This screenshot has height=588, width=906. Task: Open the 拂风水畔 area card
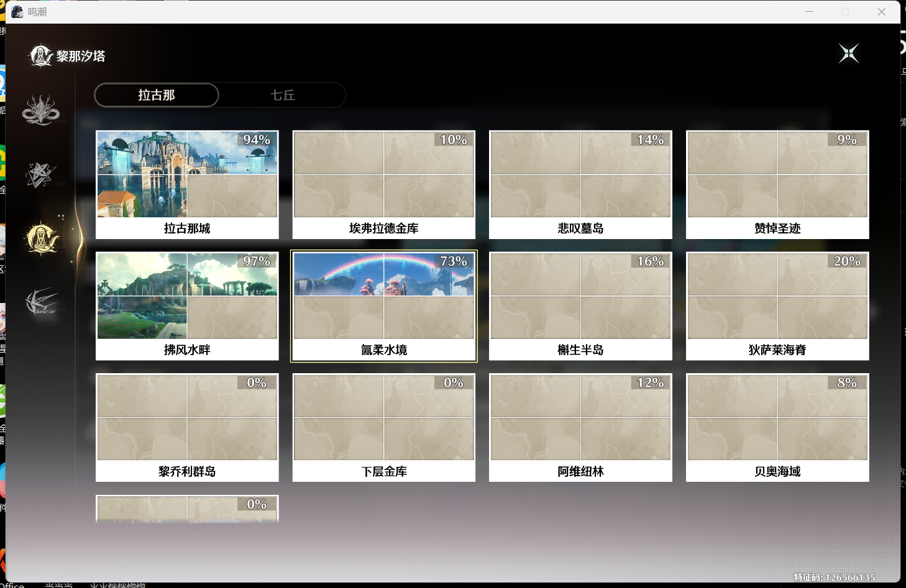pyautogui.click(x=187, y=306)
